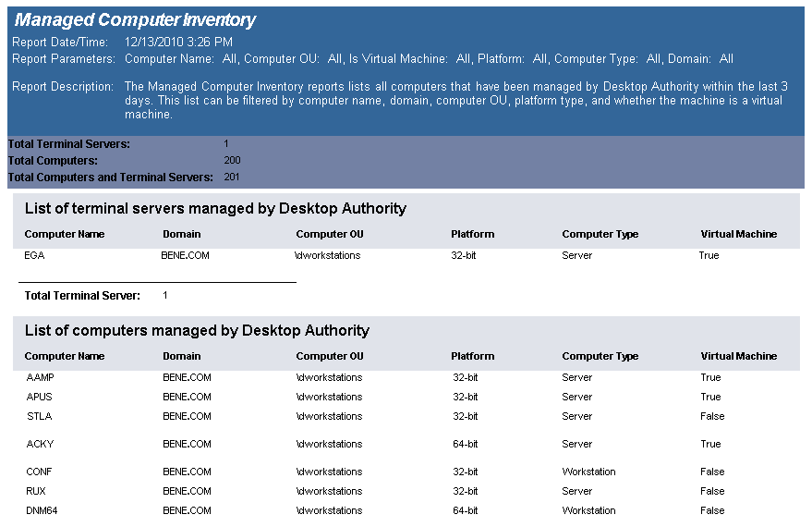This screenshot has height=527, width=812.
Task: Click Virtual Machine header in terminal servers list
Action: click(x=738, y=234)
